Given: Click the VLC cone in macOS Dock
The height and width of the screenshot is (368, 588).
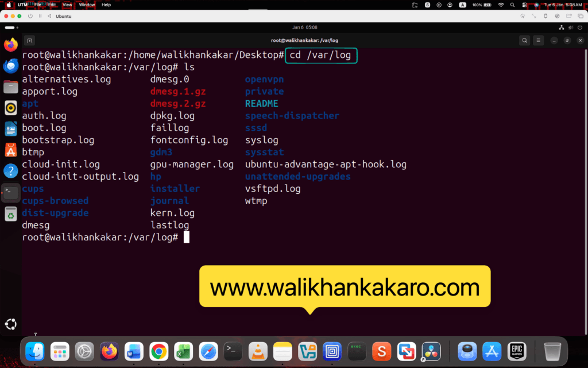Looking at the screenshot, I should tap(258, 350).
